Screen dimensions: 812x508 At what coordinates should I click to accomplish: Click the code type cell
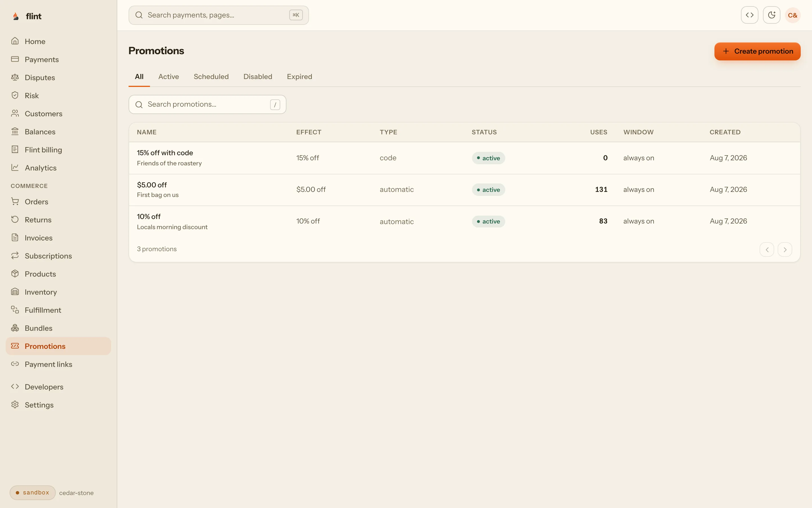[388, 158]
